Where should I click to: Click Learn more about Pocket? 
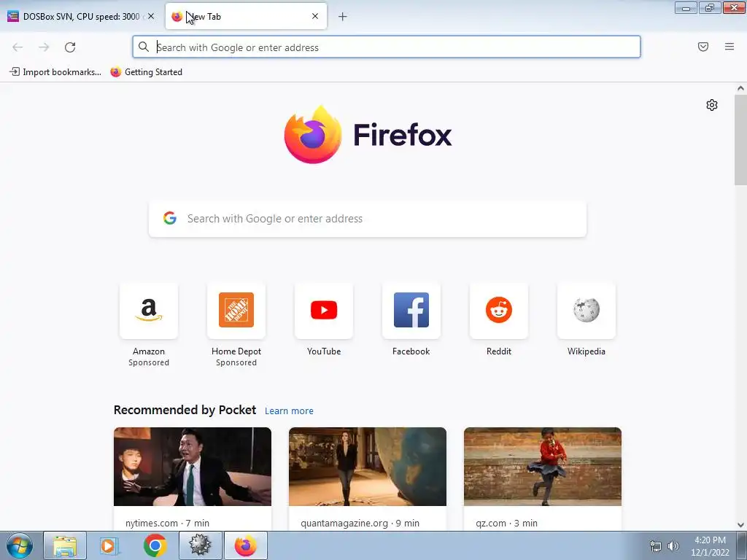pos(289,411)
